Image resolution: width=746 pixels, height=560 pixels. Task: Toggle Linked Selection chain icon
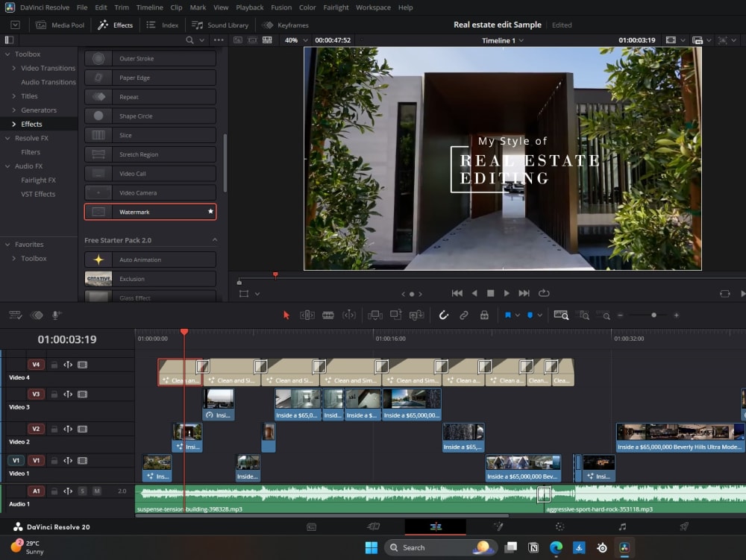pyautogui.click(x=464, y=315)
